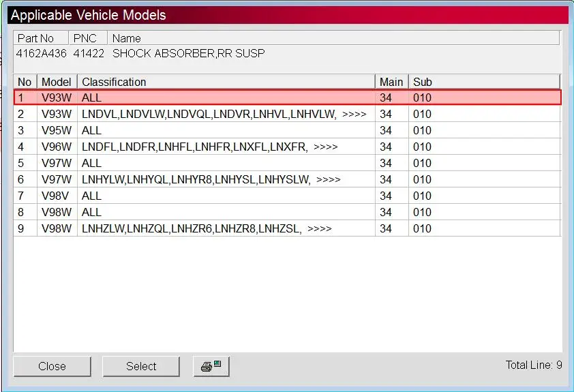The width and height of the screenshot is (574, 392).
Task: Click the LNHZLW,LNHZQL classification text in row 9
Action: (192, 228)
